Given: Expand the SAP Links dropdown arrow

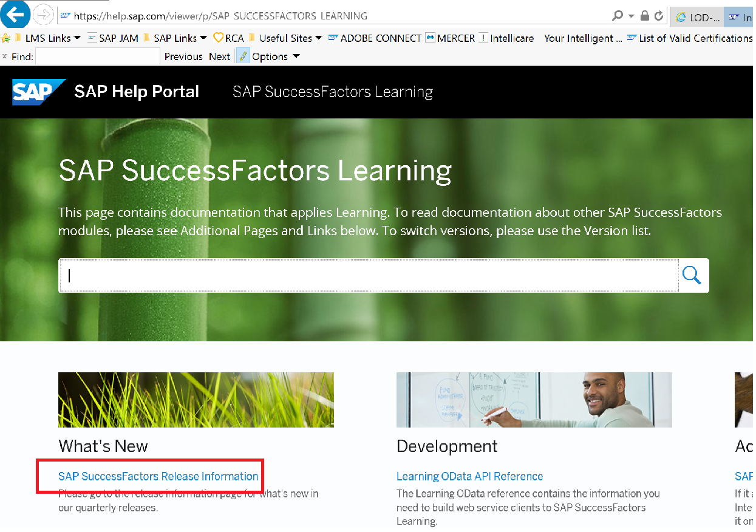Looking at the screenshot, I should click(x=203, y=38).
